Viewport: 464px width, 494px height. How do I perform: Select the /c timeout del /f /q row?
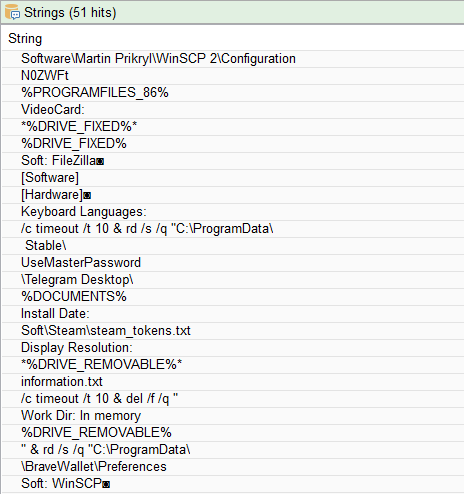(233, 399)
